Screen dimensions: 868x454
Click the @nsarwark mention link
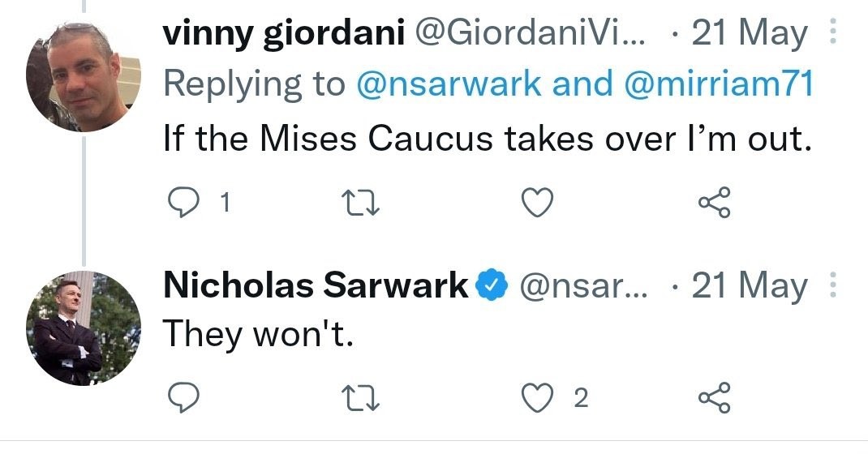[449, 84]
